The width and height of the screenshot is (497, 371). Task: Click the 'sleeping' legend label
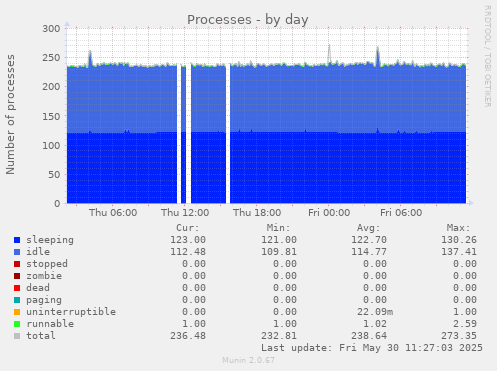pyautogui.click(x=50, y=240)
